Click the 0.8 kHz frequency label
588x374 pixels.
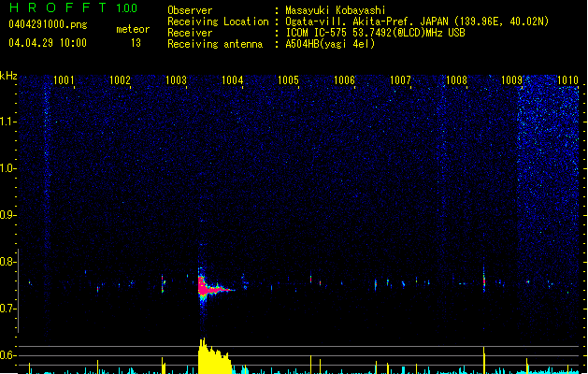(8, 262)
